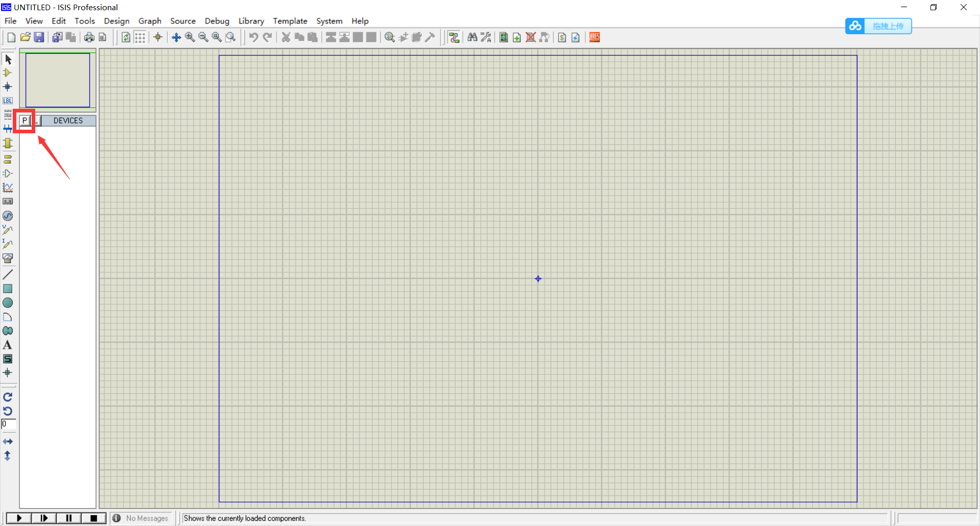
Task: Open the Debug menu
Action: 217,21
